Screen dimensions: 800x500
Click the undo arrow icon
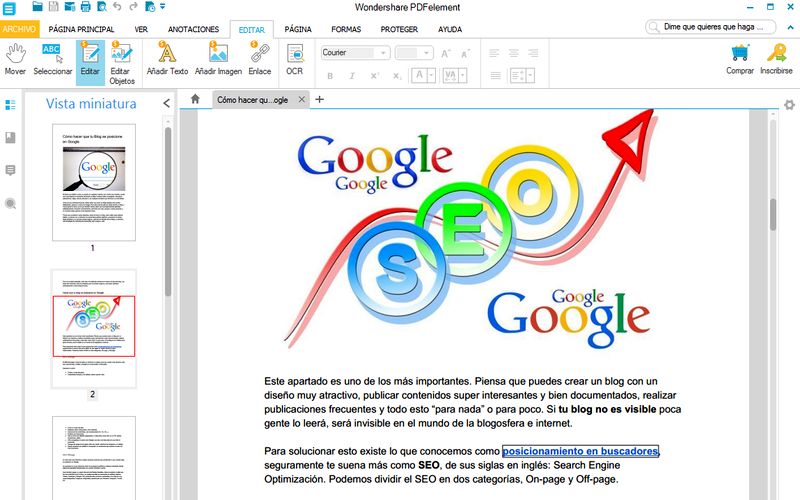click(117, 7)
